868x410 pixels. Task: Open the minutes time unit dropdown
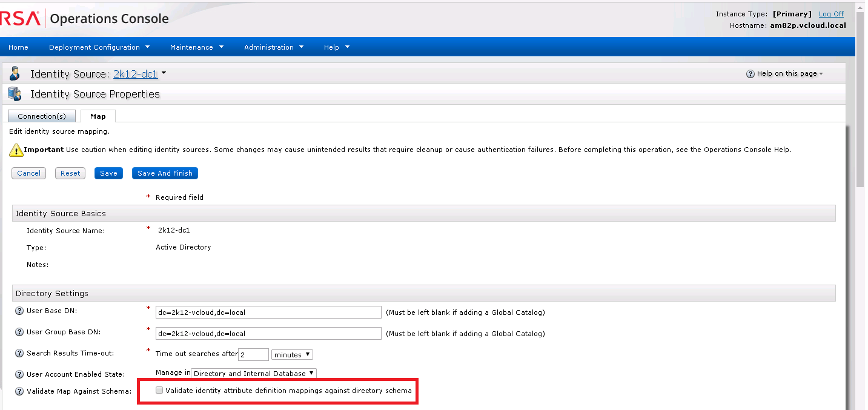pos(292,354)
